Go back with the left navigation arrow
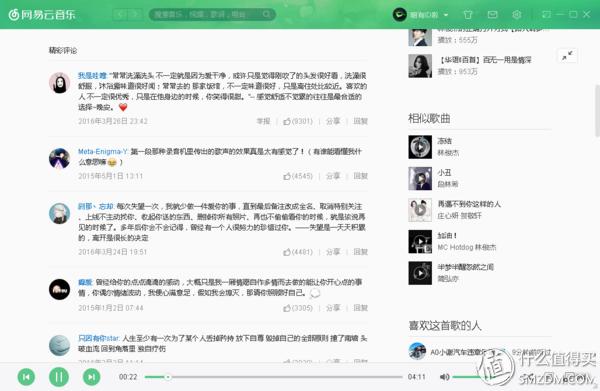The width and height of the screenshot is (600, 391). [120, 15]
